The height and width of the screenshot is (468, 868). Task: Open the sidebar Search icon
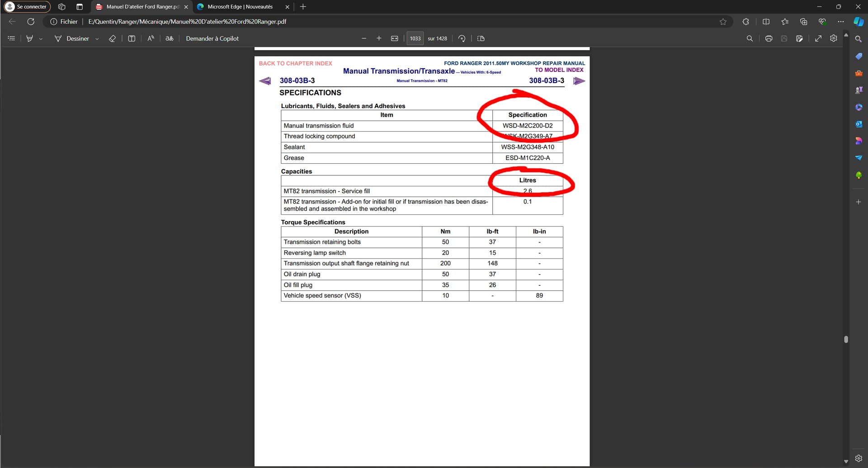pos(859,39)
